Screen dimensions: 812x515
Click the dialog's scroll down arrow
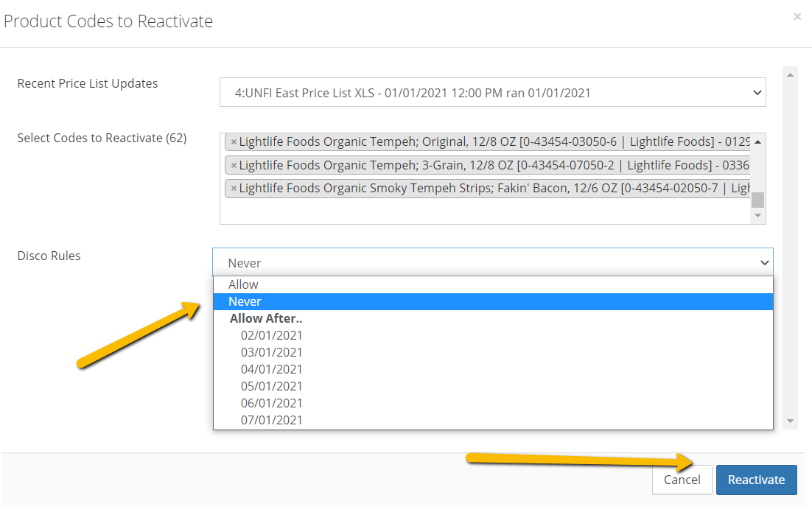[x=791, y=421]
